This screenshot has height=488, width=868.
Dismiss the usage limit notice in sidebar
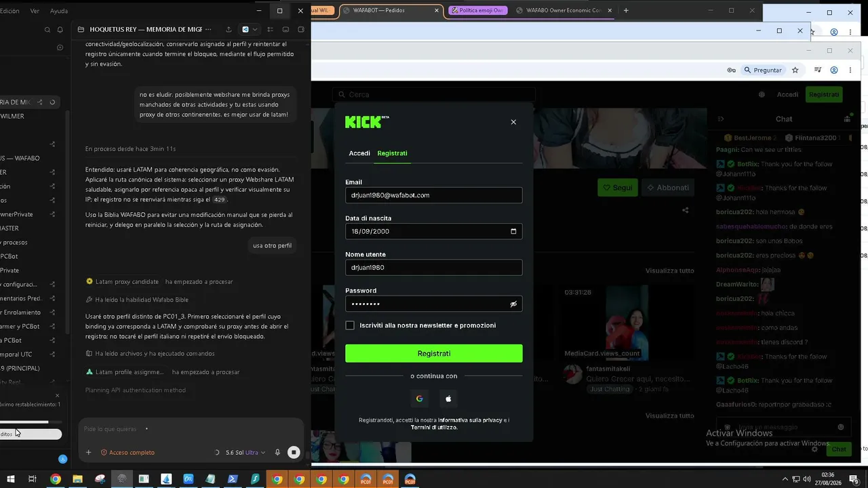[58, 395]
